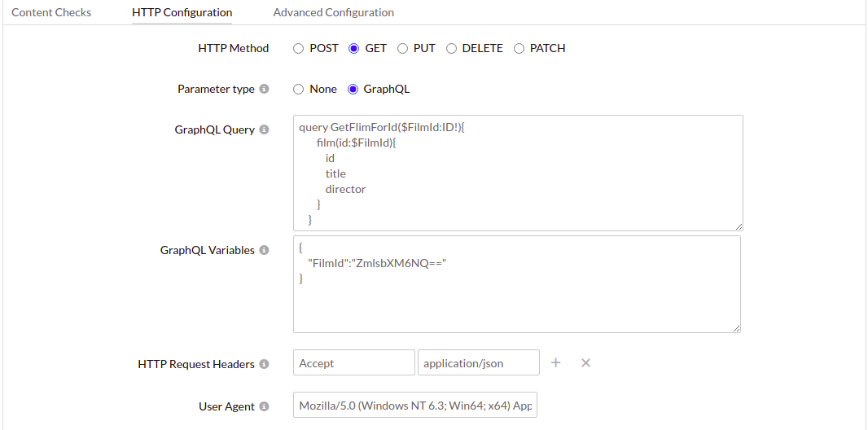Click the GraphQL Variables text area
Viewport: 868px width, 430px height.
pos(517,301)
